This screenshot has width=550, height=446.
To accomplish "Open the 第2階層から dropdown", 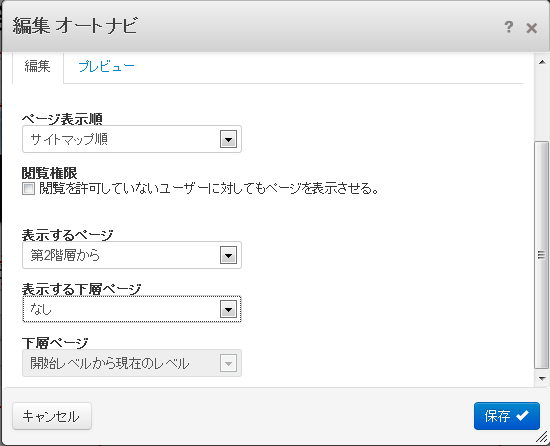I will pyautogui.click(x=132, y=255).
